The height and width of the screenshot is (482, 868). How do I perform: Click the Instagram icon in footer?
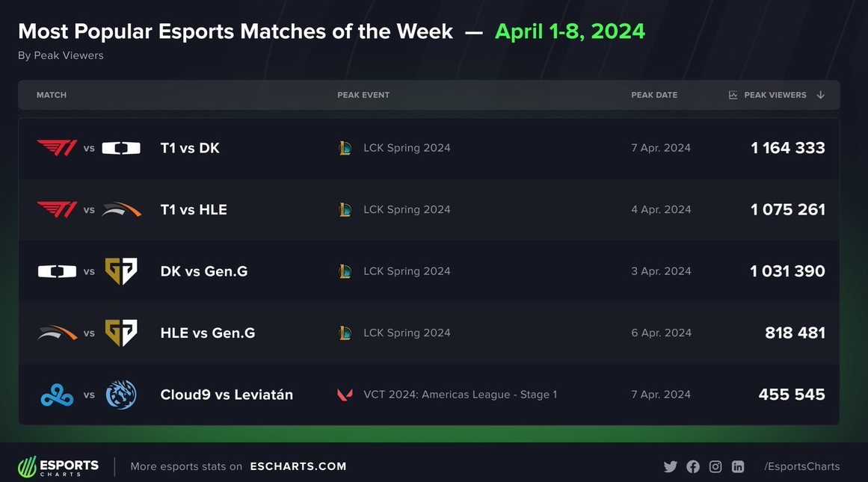(715, 466)
